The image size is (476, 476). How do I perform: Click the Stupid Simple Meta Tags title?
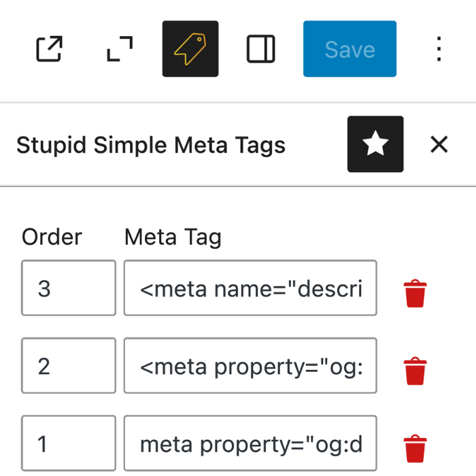151,145
